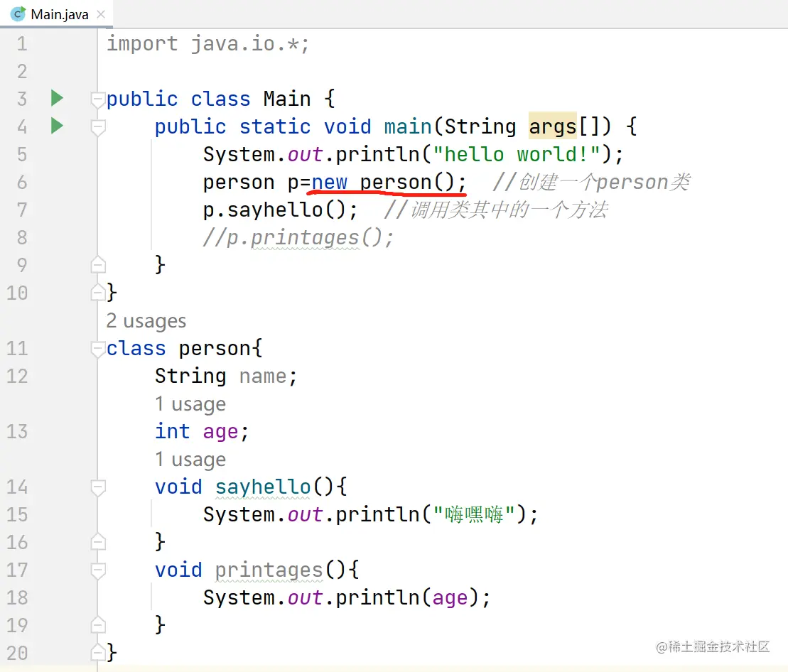Click the commented '//p.printages();' line

click(x=298, y=237)
